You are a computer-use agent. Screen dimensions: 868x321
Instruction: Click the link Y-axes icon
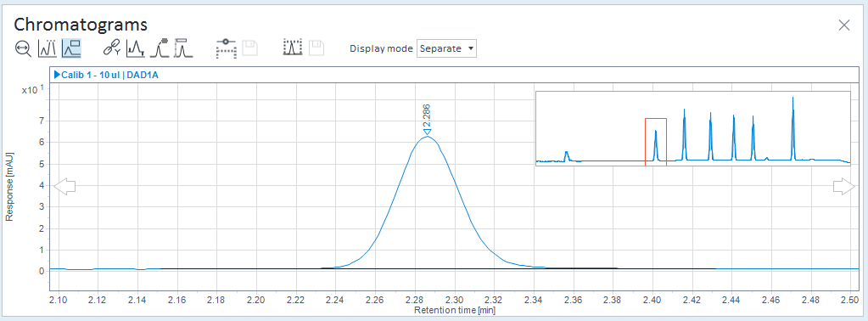111,48
